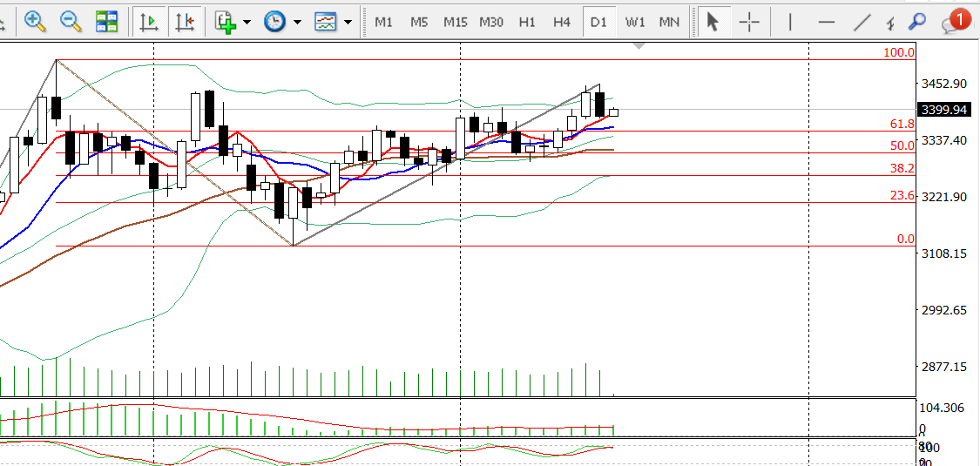Click the 2877.15 price scale value
The image size is (980, 466).
click(x=944, y=367)
